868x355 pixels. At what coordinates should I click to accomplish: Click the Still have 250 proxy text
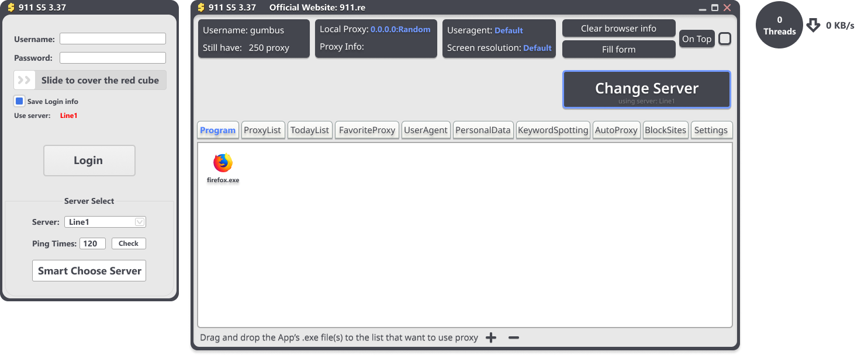[x=246, y=48]
